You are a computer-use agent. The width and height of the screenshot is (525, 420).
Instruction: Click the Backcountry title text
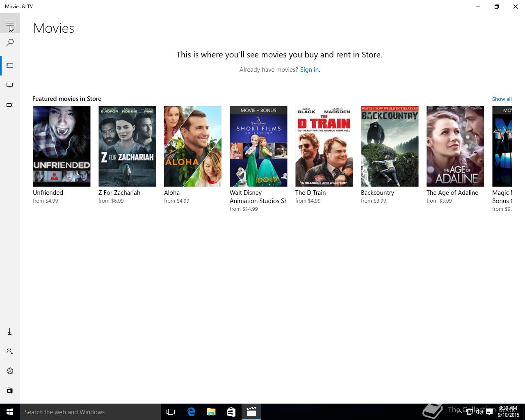coord(377,193)
